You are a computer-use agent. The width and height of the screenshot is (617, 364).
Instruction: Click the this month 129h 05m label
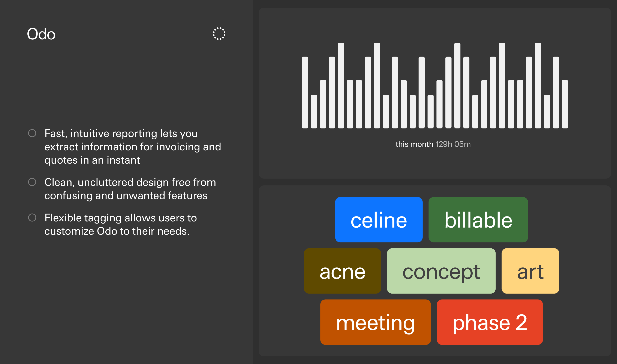pyautogui.click(x=433, y=144)
